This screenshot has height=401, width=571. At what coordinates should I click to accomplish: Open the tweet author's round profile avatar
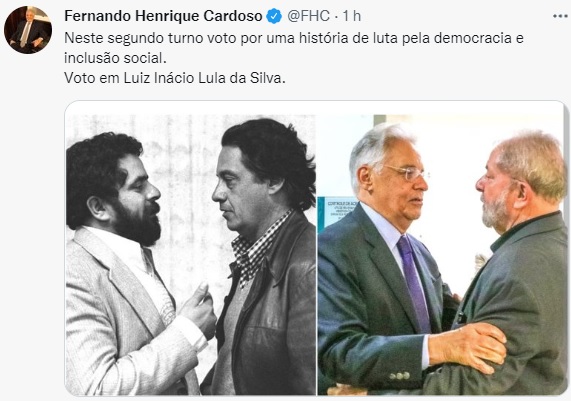(x=28, y=30)
